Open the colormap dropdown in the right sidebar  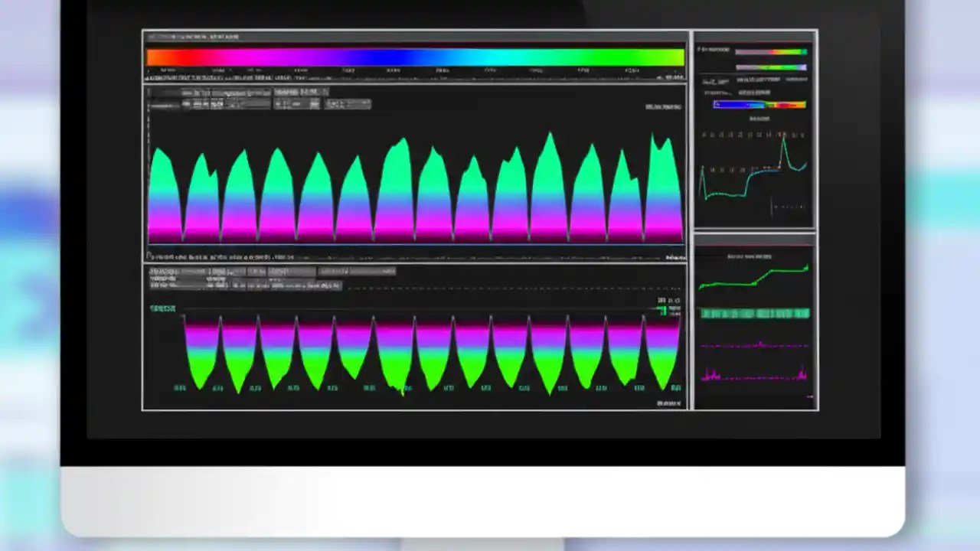pos(759,105)
